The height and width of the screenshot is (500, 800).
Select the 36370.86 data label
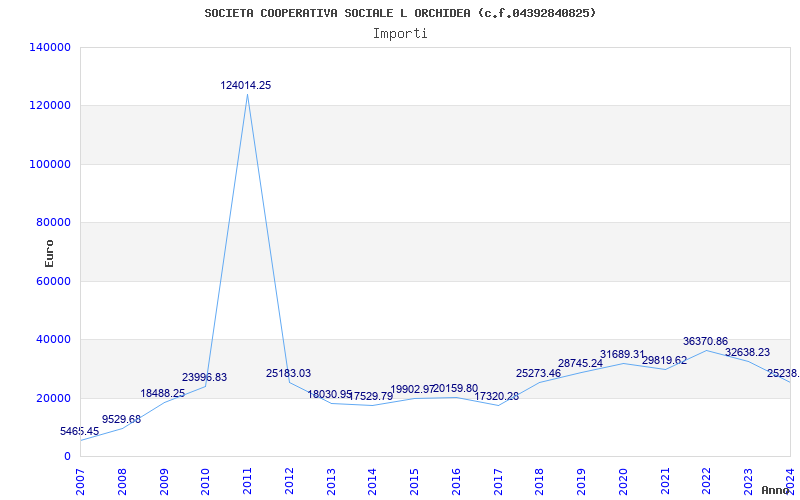(x=706, y=341)
